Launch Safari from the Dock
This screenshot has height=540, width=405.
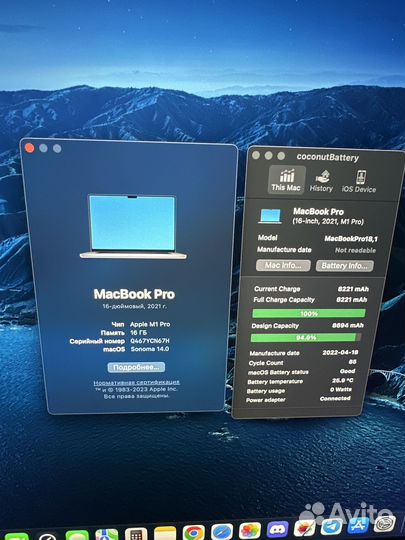click(222, 532)
